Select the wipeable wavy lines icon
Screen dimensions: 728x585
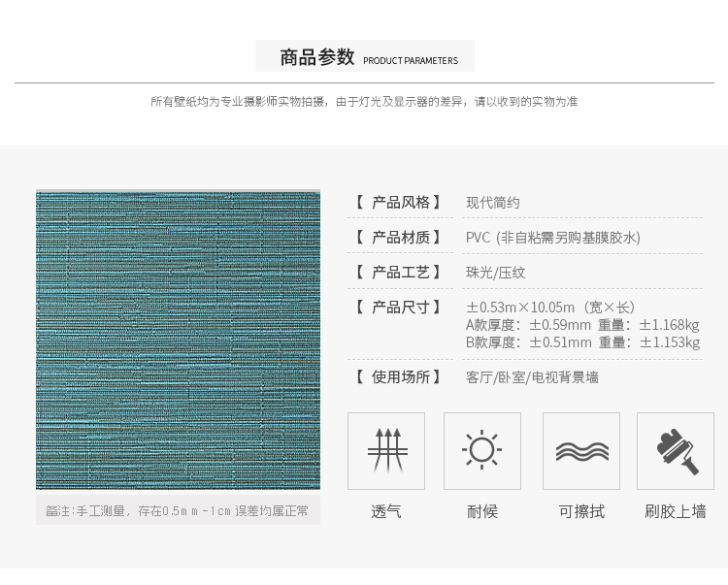coord(580,450)
